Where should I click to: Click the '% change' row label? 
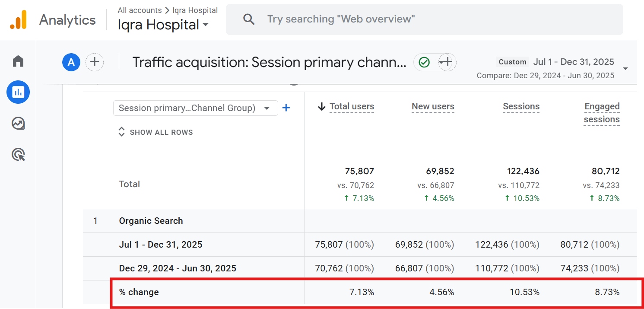tap(139, 292)
